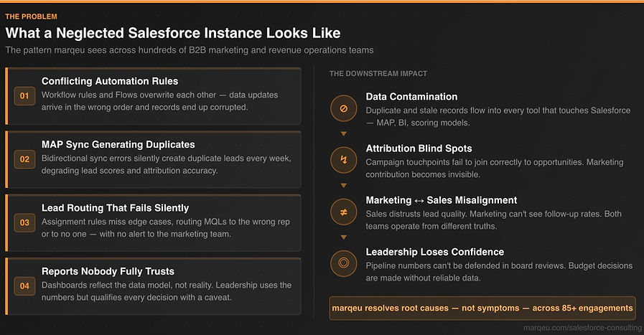The image size is (644, 335).
Task: Click THE DOWNSTREAM IMPACT label
Action: 378,73
